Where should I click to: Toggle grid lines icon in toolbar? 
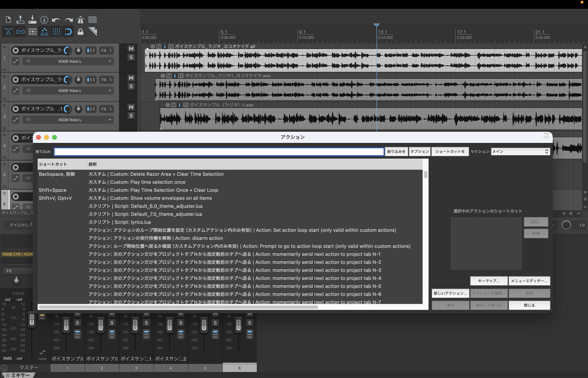56,31
